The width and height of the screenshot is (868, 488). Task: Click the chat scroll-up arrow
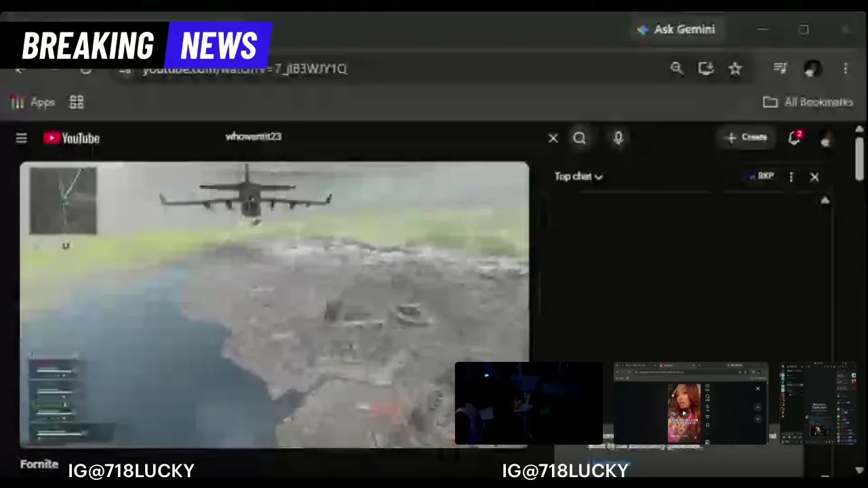(825, 201)
